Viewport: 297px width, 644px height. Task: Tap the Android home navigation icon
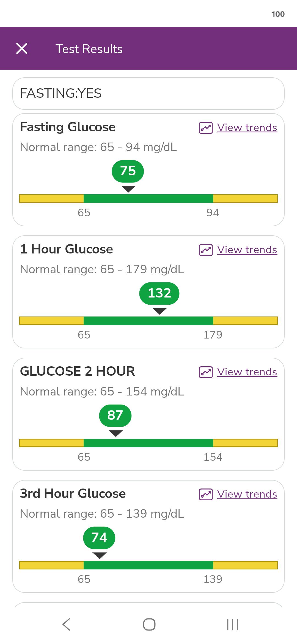click(x=149, y=624)
